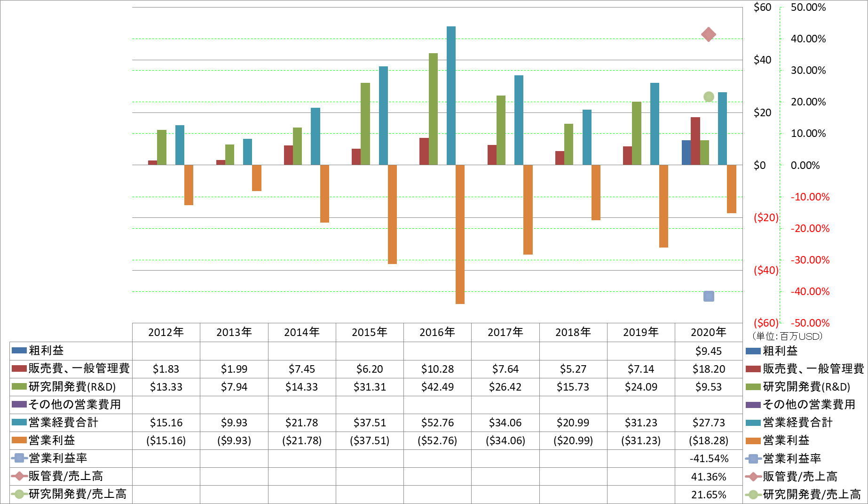Click the left legend swatch for その他の営業費用
Image resolution: width=868 pixels, height=504 pixels.
19,404
